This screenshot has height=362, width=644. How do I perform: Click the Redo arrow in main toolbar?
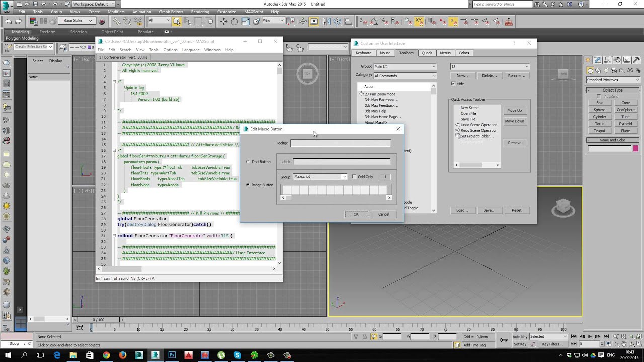pyautogui.click(x=19, y=21)
